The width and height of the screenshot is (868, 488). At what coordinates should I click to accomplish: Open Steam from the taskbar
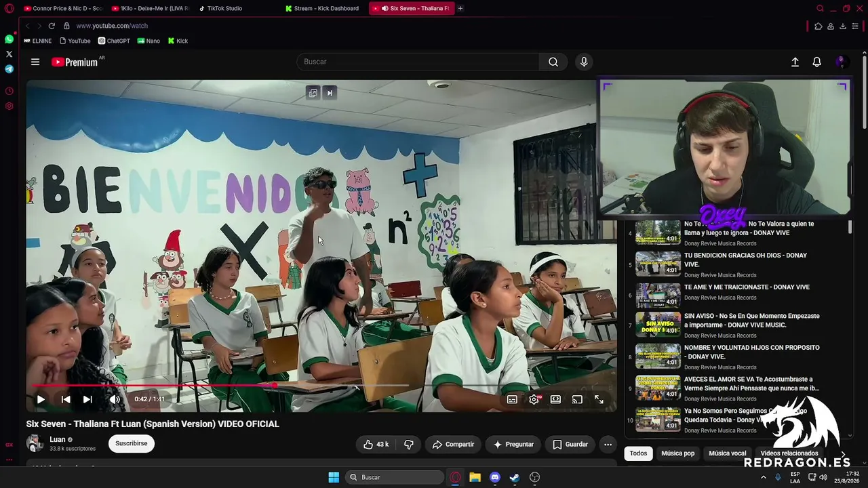(x=515, y=477)
